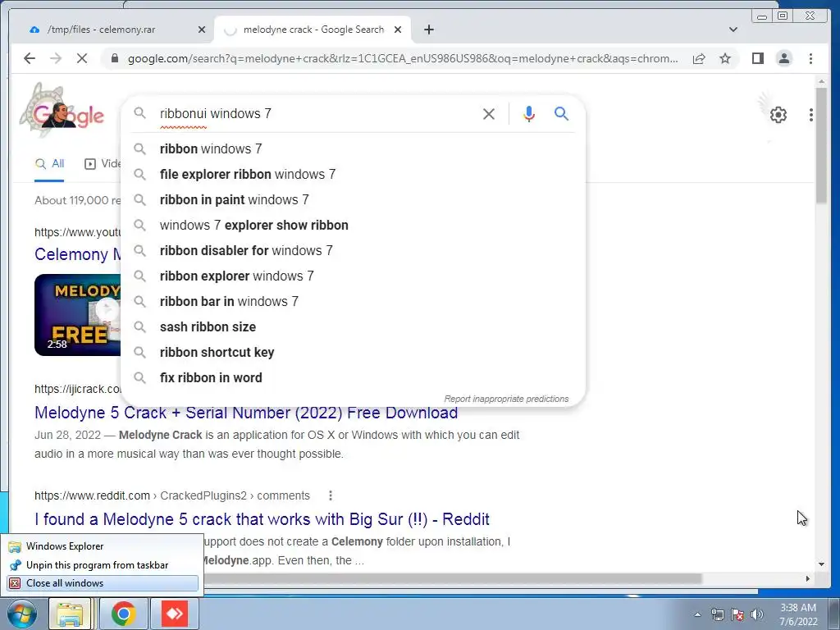Select the All results tab
840x630 pixels.
pos(49,164)
